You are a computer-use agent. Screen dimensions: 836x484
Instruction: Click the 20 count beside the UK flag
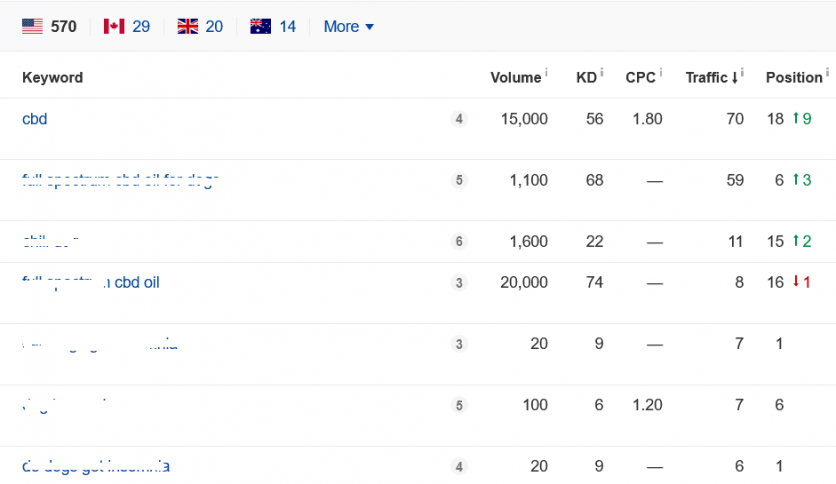coord(214,26)
